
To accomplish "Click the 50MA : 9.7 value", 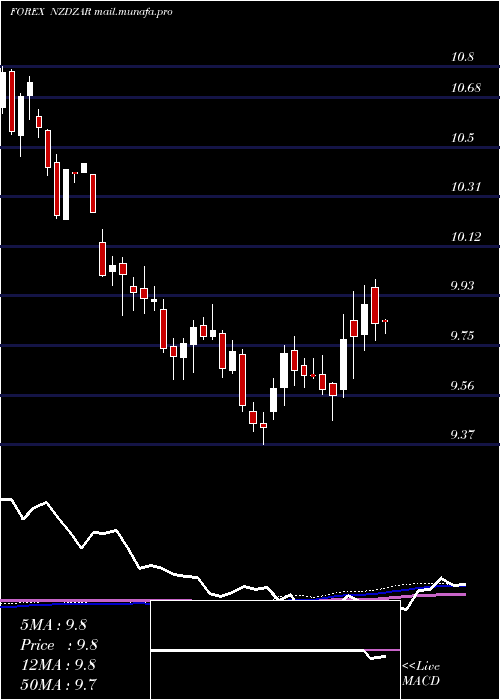I will click(58, 684).
